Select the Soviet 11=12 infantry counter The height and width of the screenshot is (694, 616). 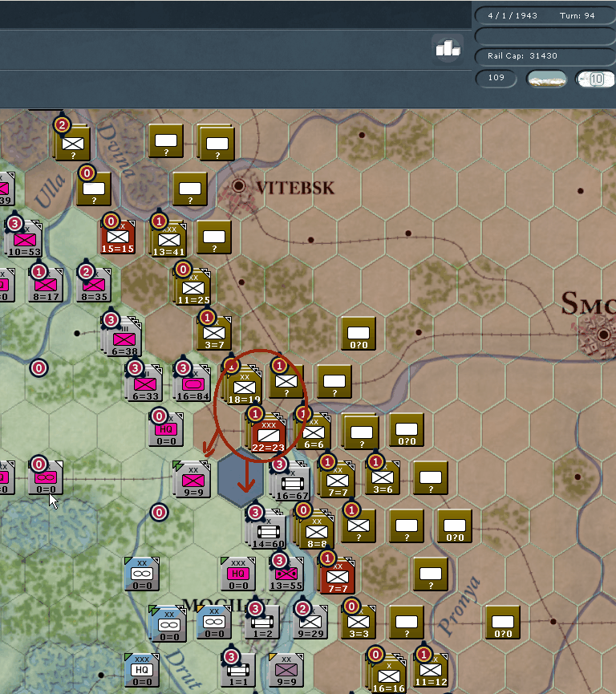[431, 671]
